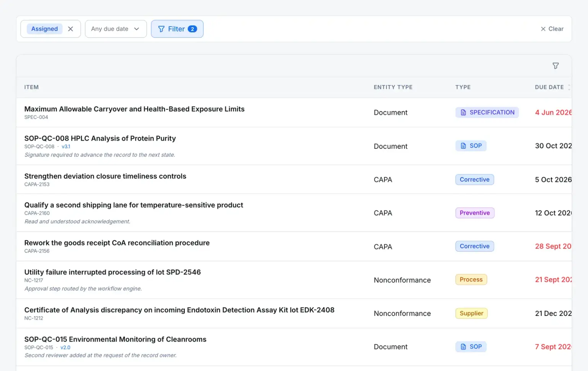Click the Preventive type badge
This screenshot has width=588, height=371.
point(475,213)
